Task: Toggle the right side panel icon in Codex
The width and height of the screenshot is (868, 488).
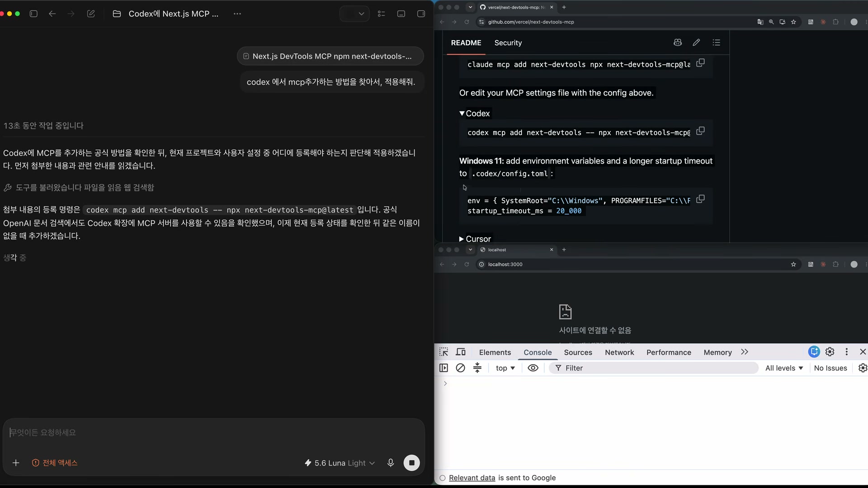Action: [421, 14]
